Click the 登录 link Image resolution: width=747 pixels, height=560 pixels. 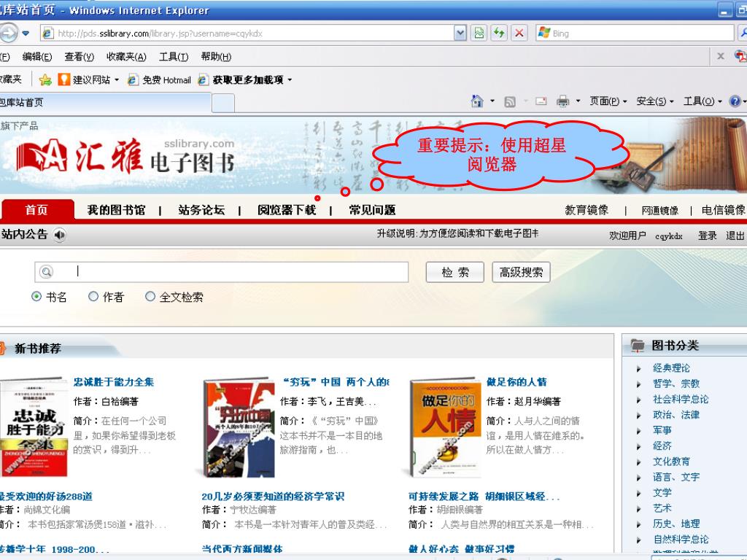click(708, 236)
